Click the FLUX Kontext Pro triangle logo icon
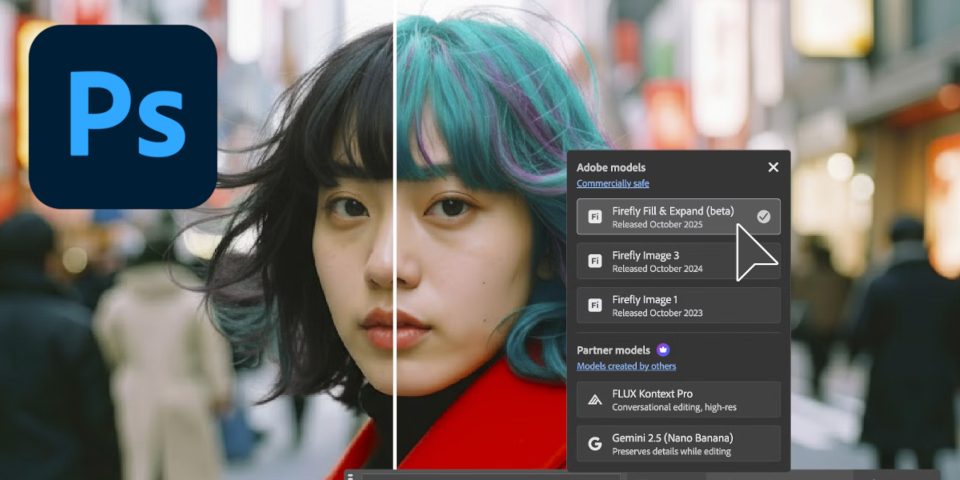 click(x=595, y=400)
